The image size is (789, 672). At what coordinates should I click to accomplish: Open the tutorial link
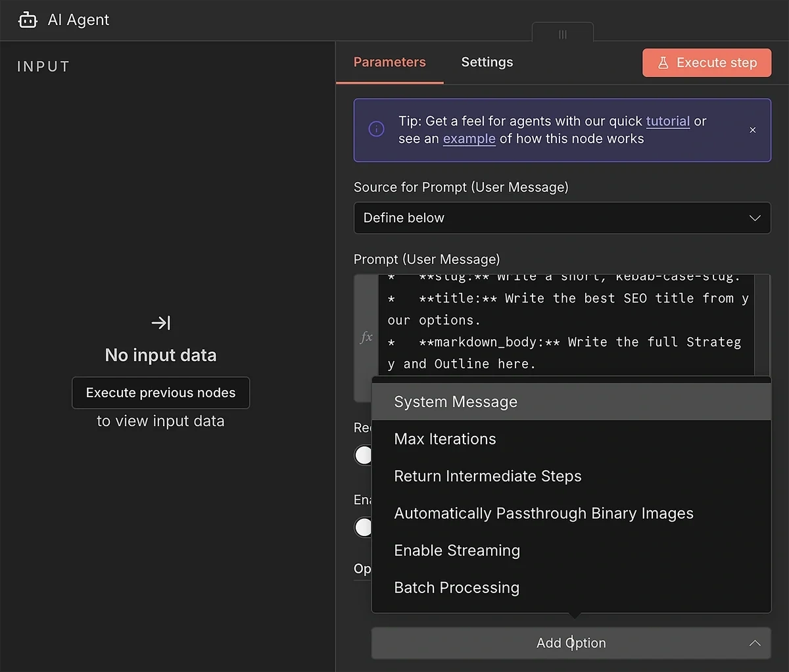point(667,121)
